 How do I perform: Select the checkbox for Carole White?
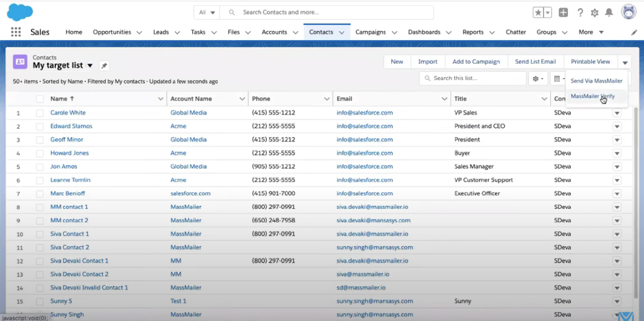click(x=40, y=113)
